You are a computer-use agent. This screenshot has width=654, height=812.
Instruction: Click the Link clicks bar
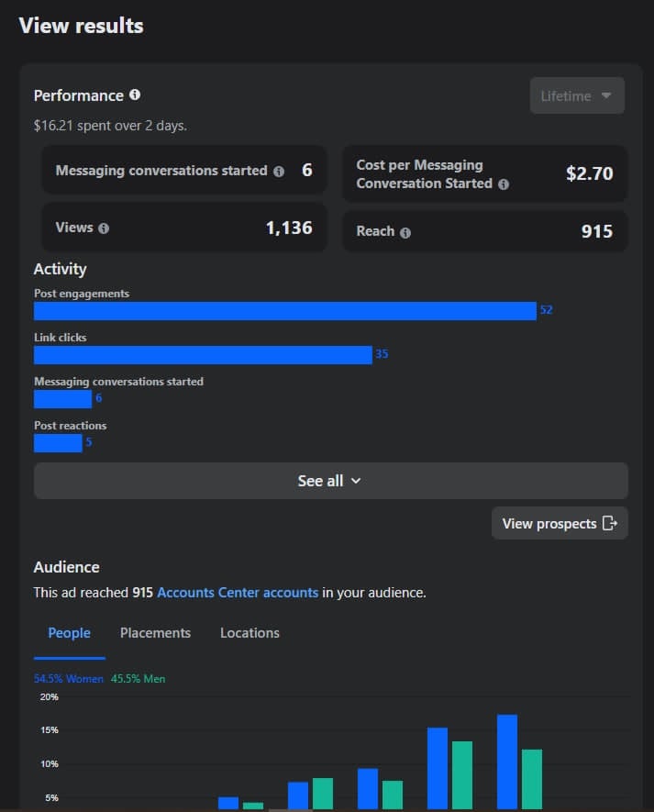coord(203,355)
